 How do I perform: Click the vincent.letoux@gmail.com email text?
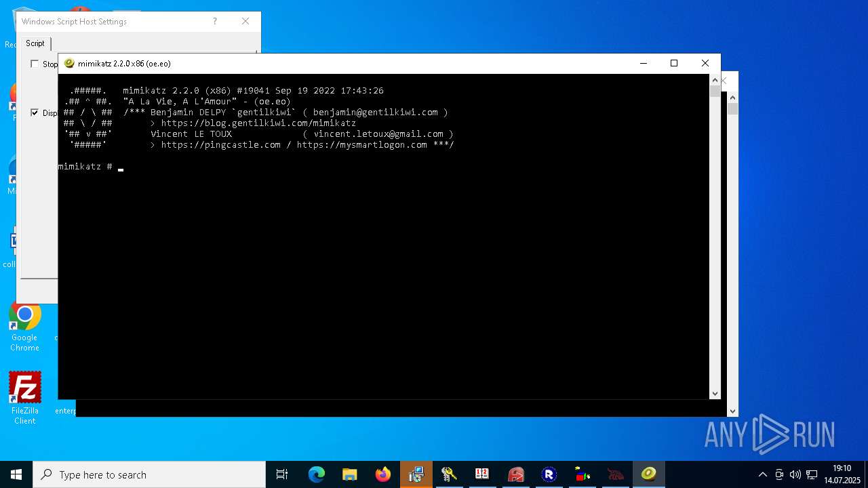click(x=378, y=134)
